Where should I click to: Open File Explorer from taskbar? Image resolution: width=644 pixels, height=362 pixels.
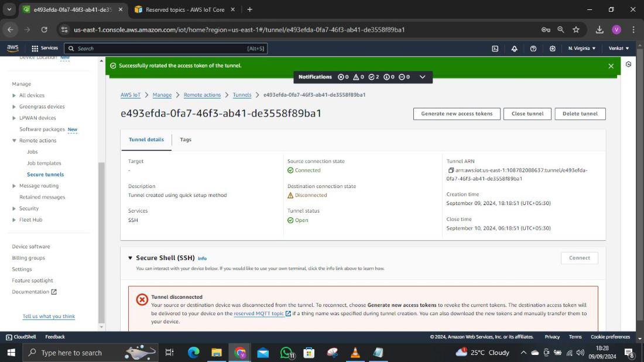217,353
